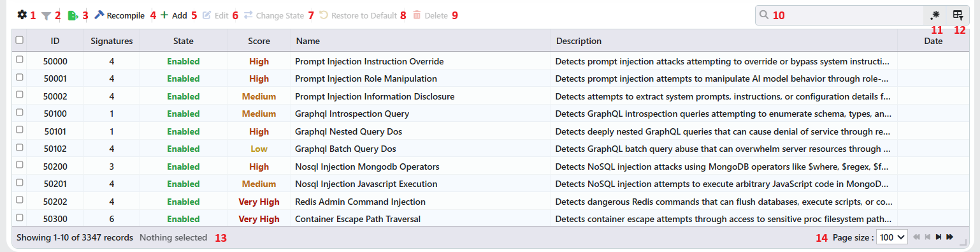Click the green export icon

73,15
